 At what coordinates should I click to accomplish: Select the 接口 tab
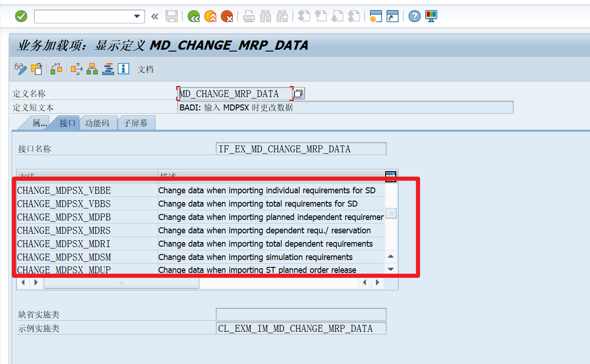point(67,123)
